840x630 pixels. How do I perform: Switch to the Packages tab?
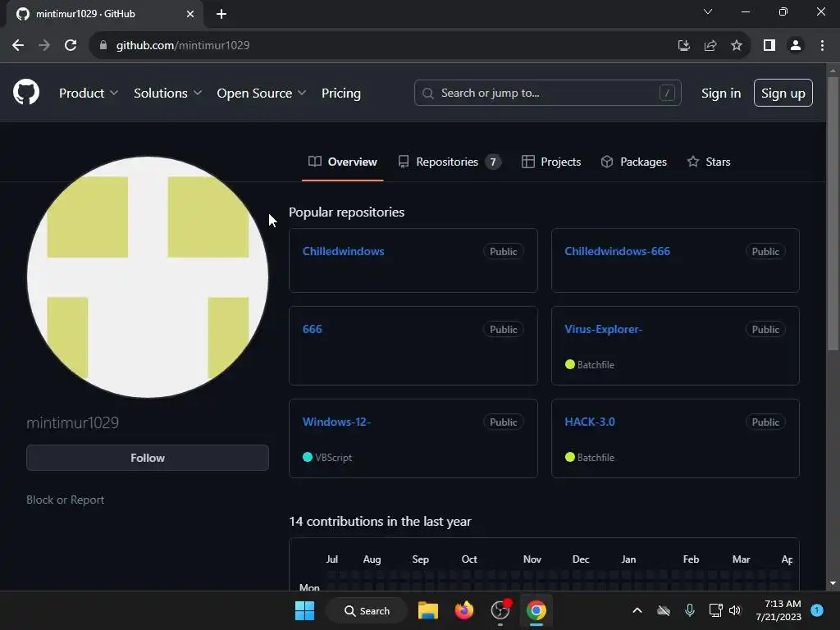(634, 162)
